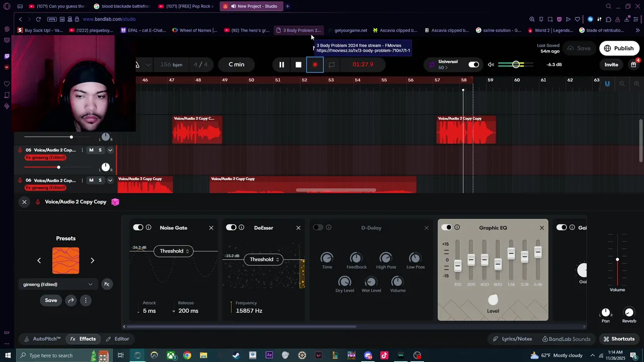Close the effects panel with X

point(24,202)
